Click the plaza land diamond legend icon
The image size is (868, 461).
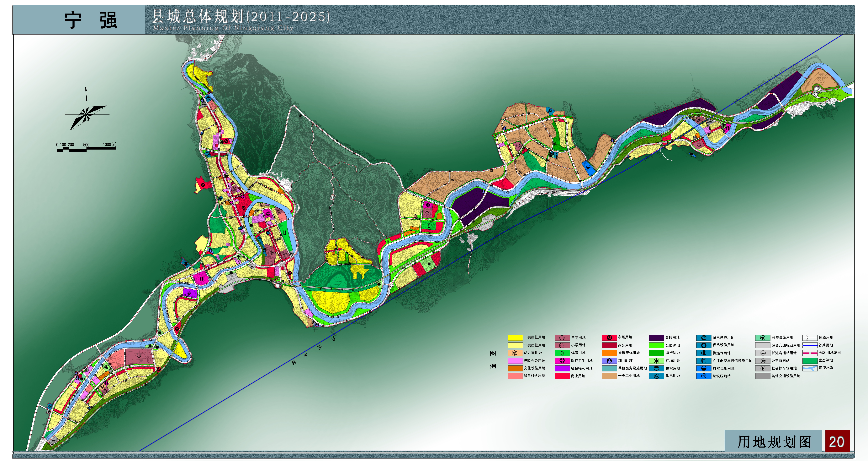[656, 361]
